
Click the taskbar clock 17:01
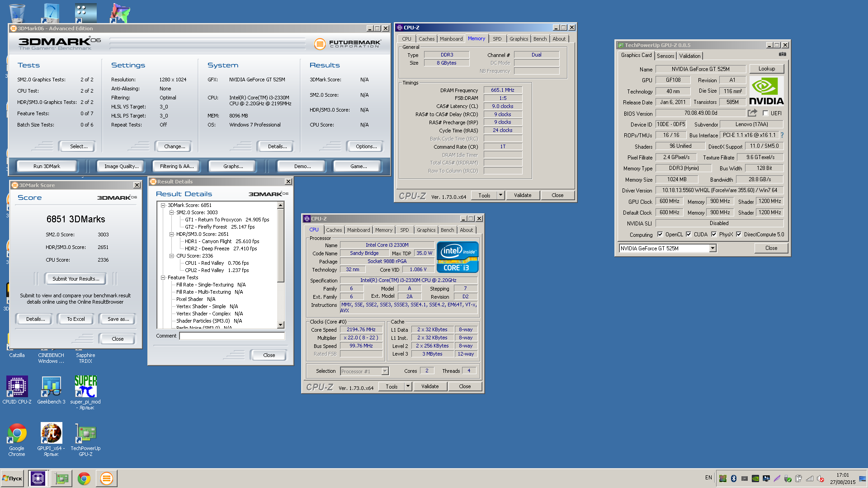tap(843, 475)
